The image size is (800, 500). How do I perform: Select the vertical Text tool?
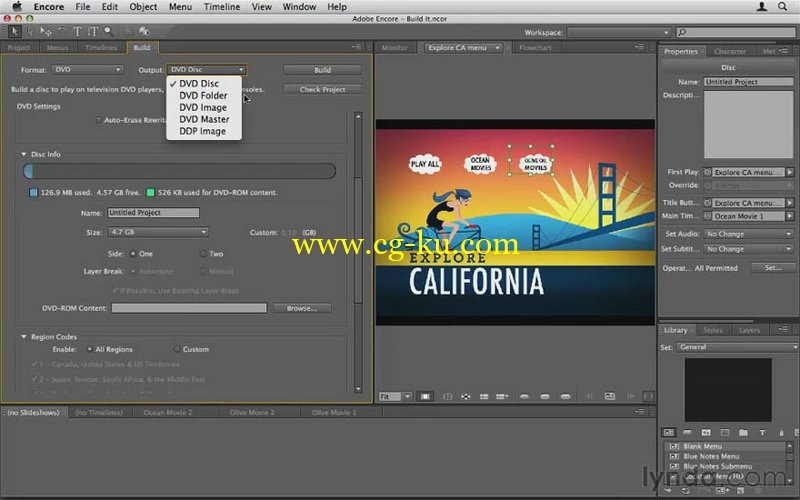93,32
